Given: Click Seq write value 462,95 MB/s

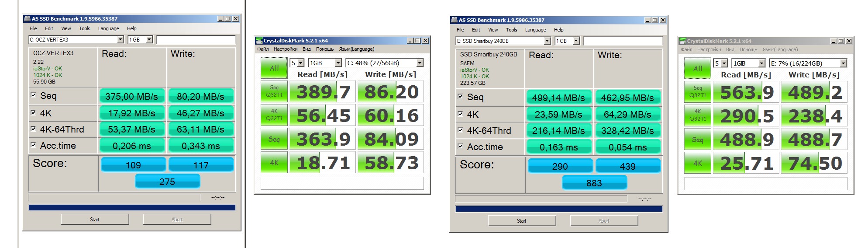Looking at the screenshot, I should [x=627, y=98].
